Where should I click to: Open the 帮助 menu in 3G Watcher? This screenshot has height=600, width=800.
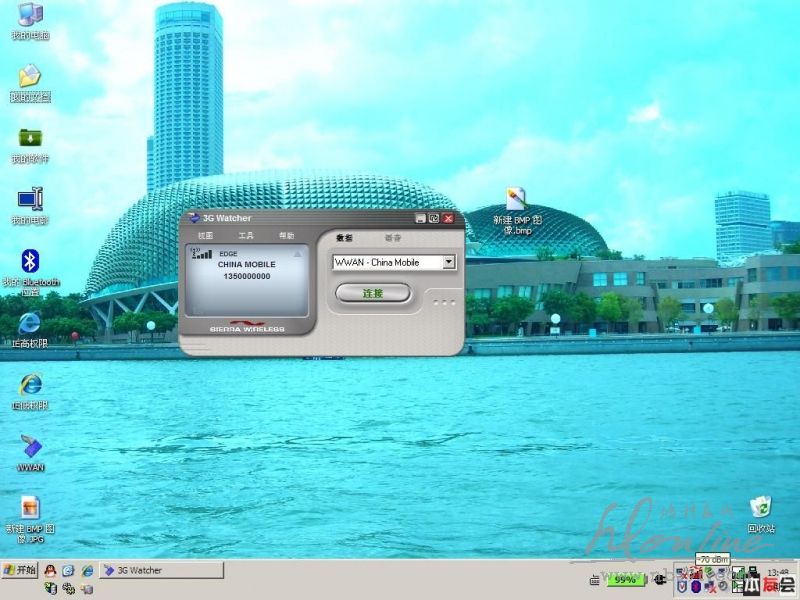point(287,236)
